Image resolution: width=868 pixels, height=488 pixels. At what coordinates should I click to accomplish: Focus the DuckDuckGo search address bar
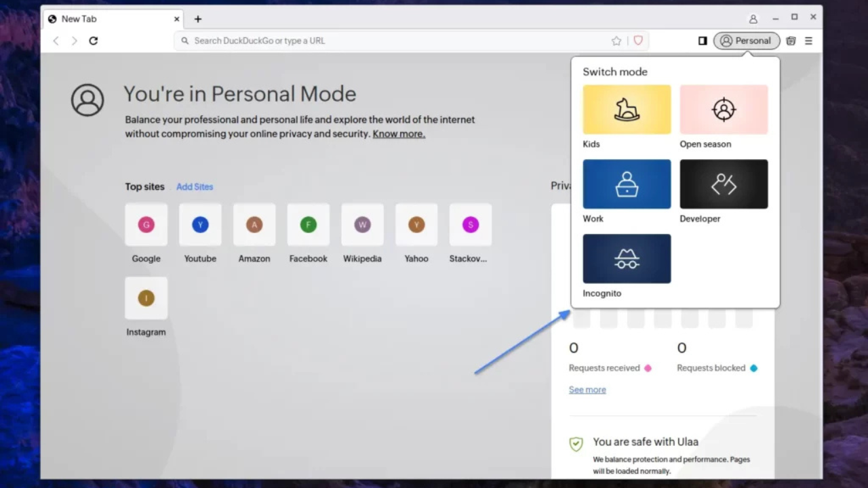pos(393,41)
